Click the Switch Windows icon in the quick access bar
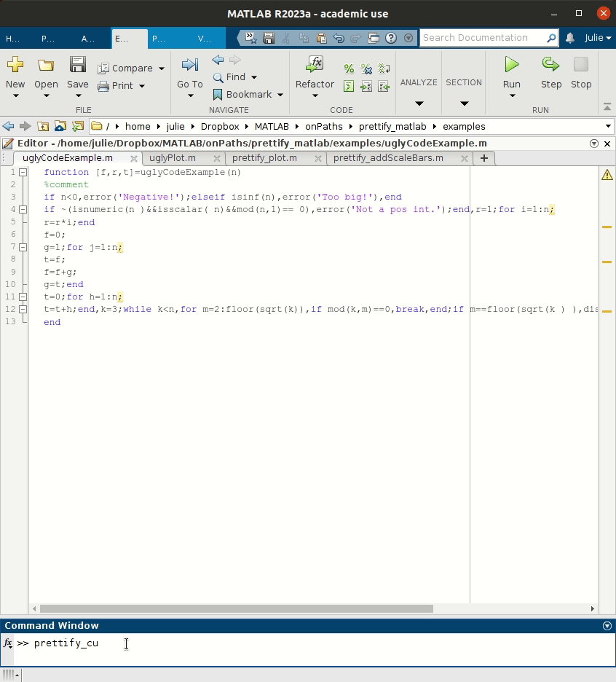 pyautogui.click(x=374, y=38)
